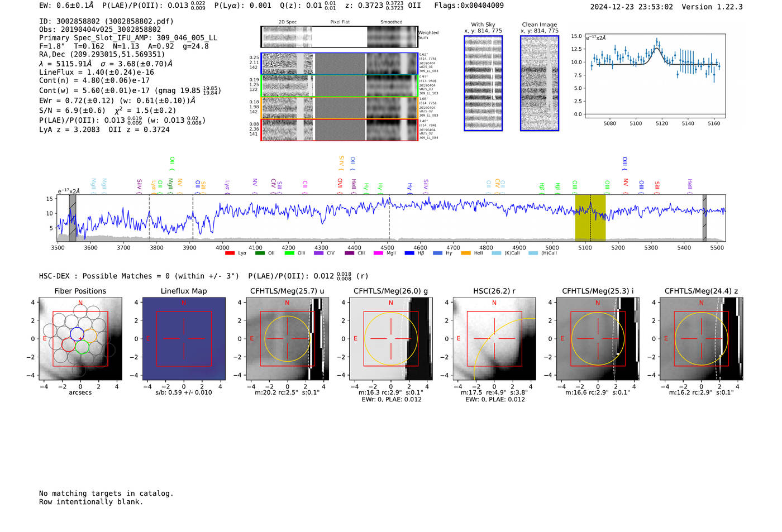The width and height of the screenshot is (782, 532).
Task: Click the Weighted Sum 2D spectrum row
Action: [x=339, y=37]
